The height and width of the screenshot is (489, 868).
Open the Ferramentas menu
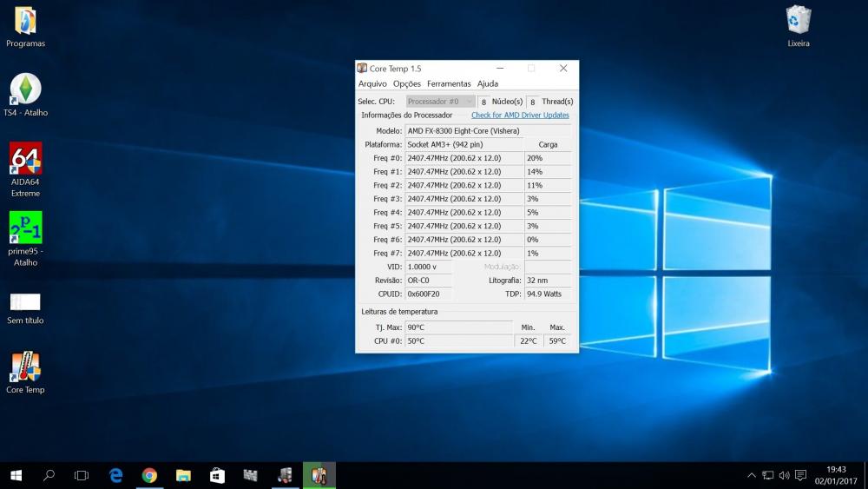point(449,84)
